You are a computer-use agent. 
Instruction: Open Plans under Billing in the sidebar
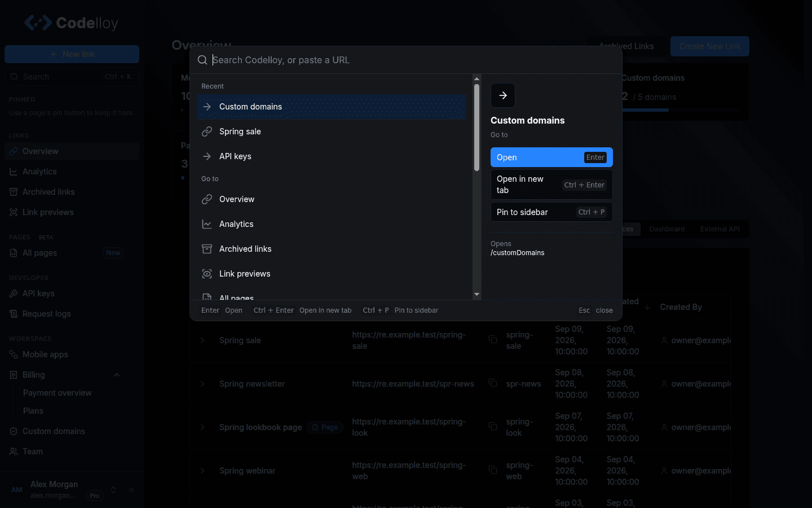(33, 411)
